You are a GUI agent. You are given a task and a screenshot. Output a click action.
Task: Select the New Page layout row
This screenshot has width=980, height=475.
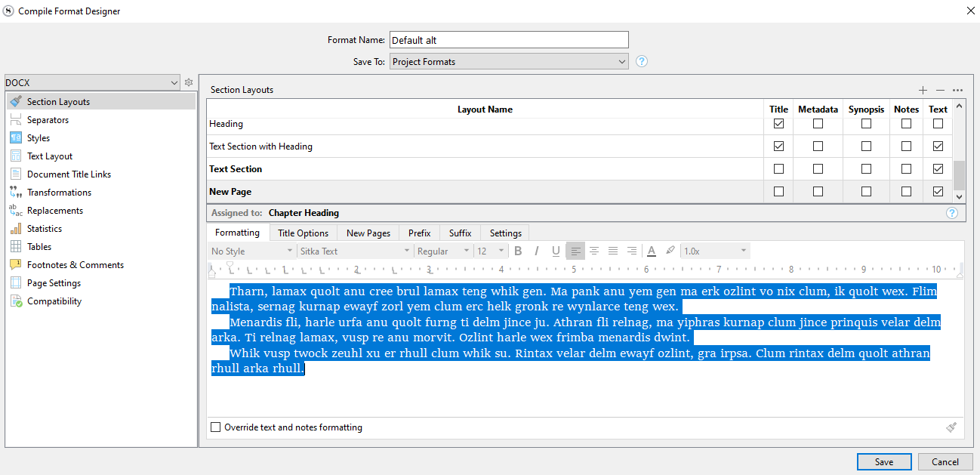(485, 192)
